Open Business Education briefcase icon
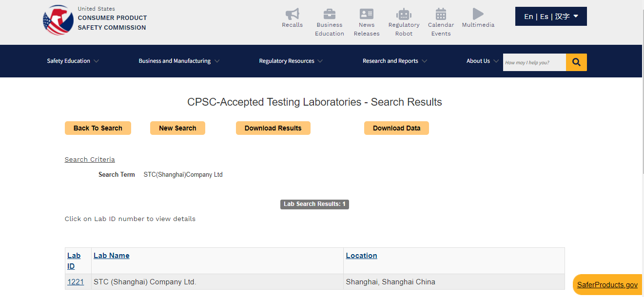Screen dimensions: 644x297 [330, 14]
